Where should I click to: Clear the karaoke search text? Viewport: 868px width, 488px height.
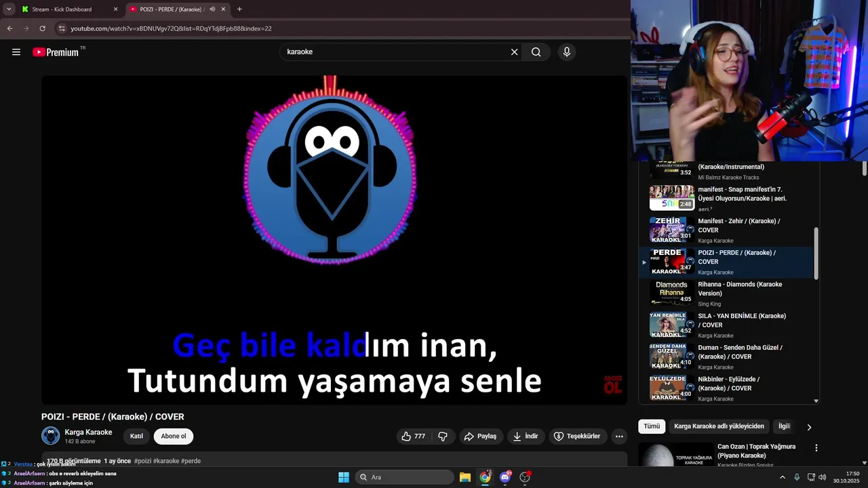[514, 52]
